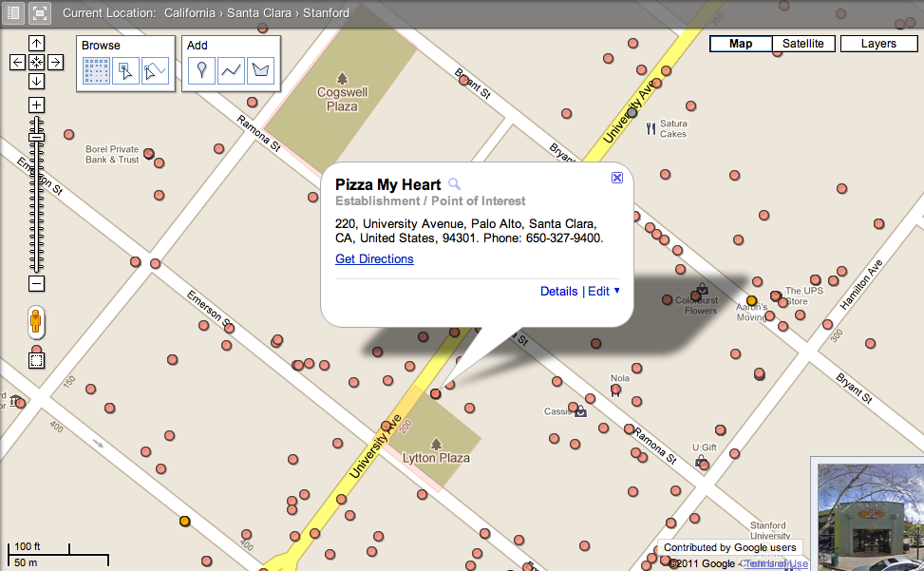Select the Browse line feature selector tool
Image resolution: width=924 pixels, height=571 pixels.
[155, 71]
